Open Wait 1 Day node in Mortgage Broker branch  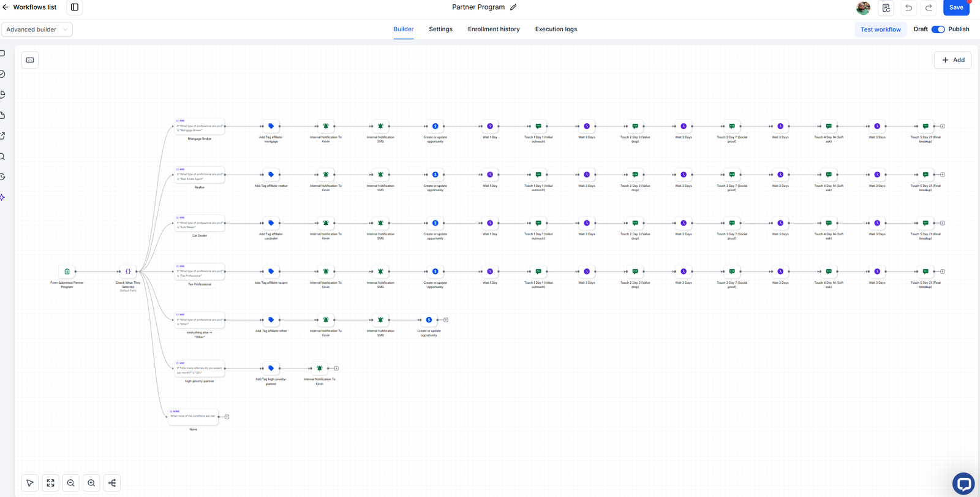[490, 126]
